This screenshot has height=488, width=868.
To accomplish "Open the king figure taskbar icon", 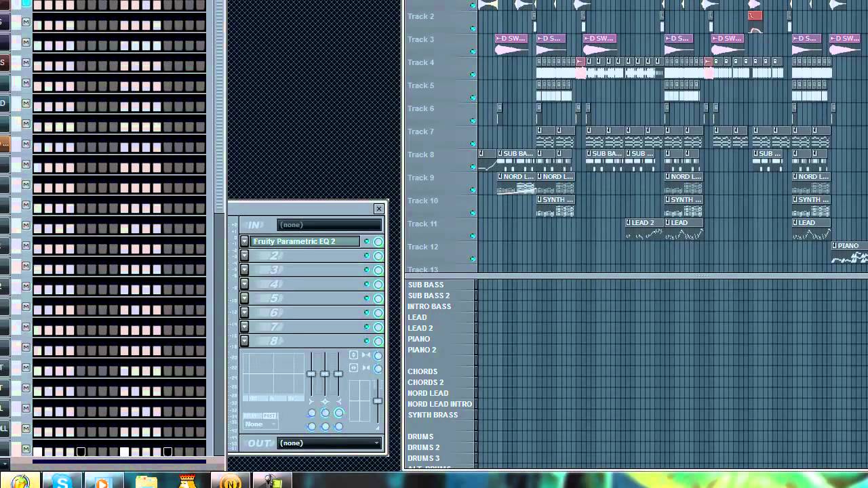I will coord(187,482).
